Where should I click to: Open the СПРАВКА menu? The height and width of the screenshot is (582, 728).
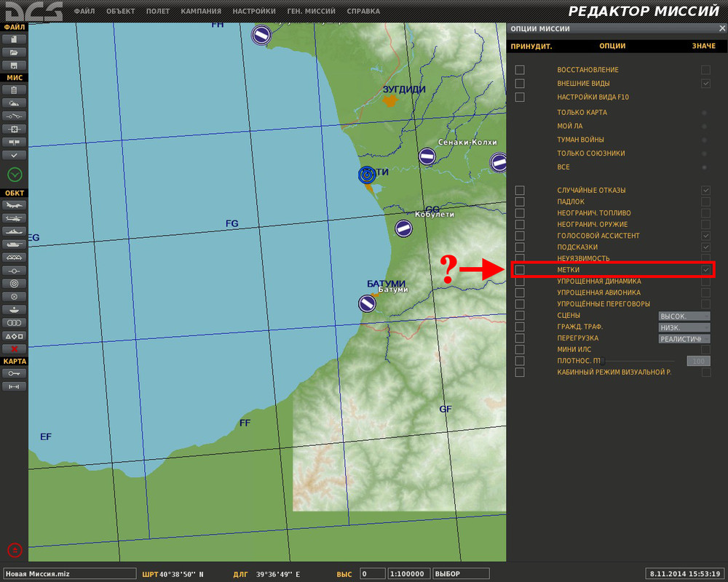point(363,11)
